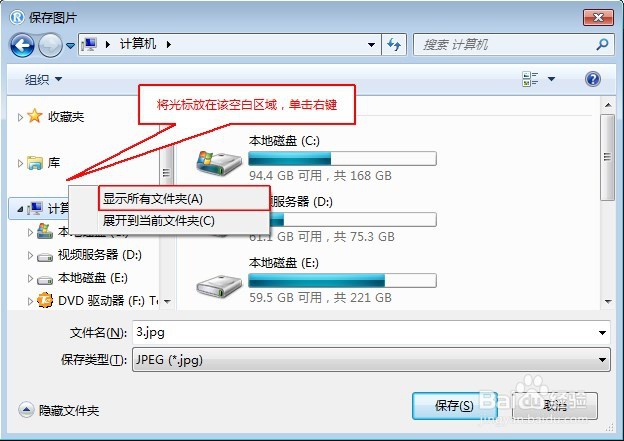Viewport: 624px width, 441px height.
Task: Click the refresh icon beside address bar
Action: point(394,45)
